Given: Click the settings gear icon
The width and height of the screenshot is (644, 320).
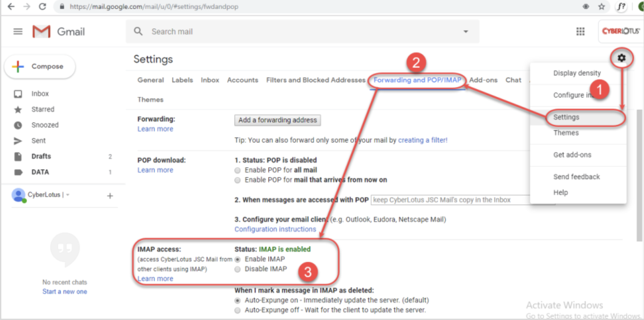Looking at the screenshot, I should [622, 58].
